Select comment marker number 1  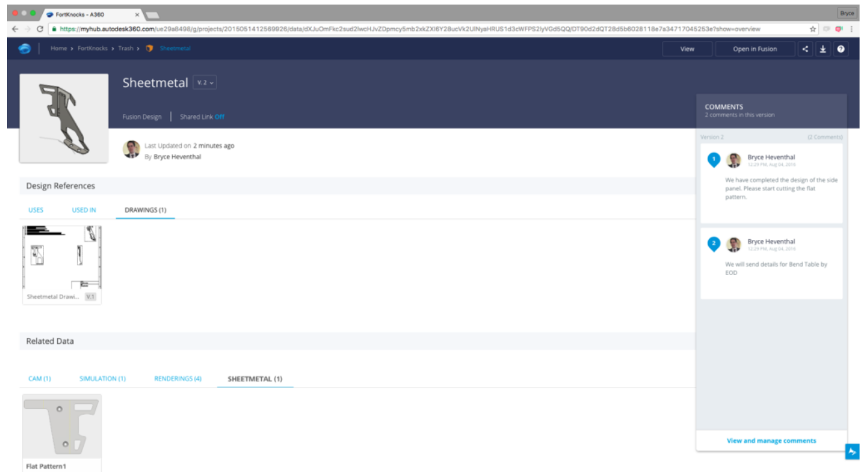coord(713,159)
